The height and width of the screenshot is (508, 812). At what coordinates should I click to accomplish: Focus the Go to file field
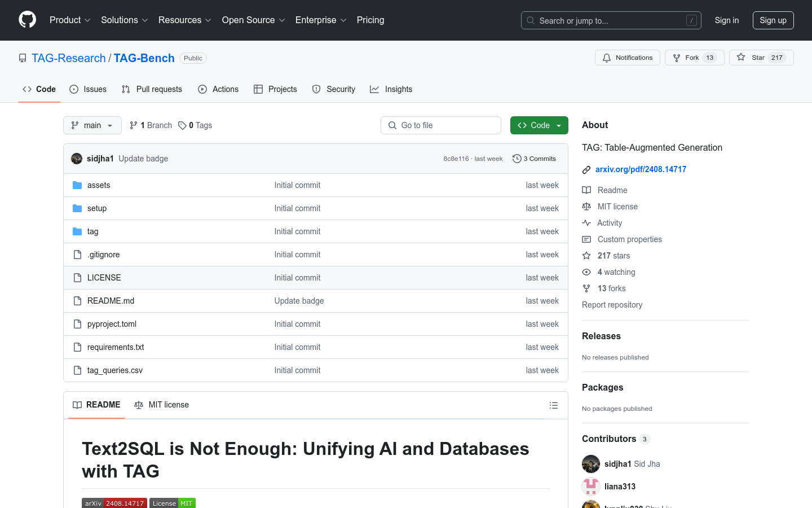(x=441, y=125)
